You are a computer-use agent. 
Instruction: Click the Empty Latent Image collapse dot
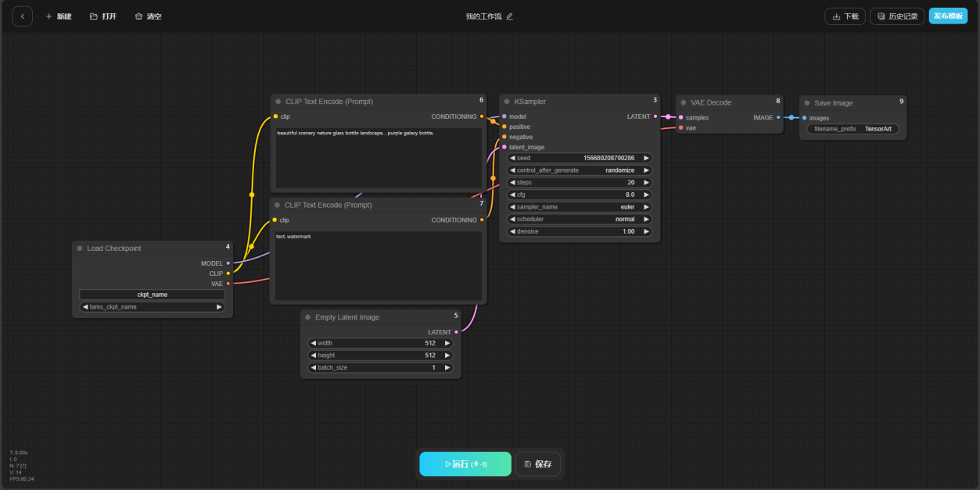pyautogui.click(x=307, y=317)
